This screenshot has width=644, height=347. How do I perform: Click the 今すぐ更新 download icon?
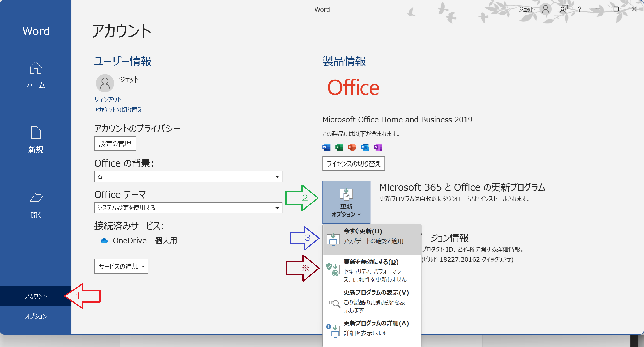coord(333,239)
